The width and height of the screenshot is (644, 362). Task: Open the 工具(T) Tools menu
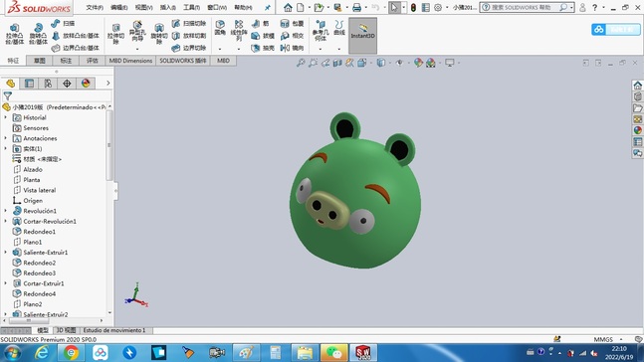[191, 7]
